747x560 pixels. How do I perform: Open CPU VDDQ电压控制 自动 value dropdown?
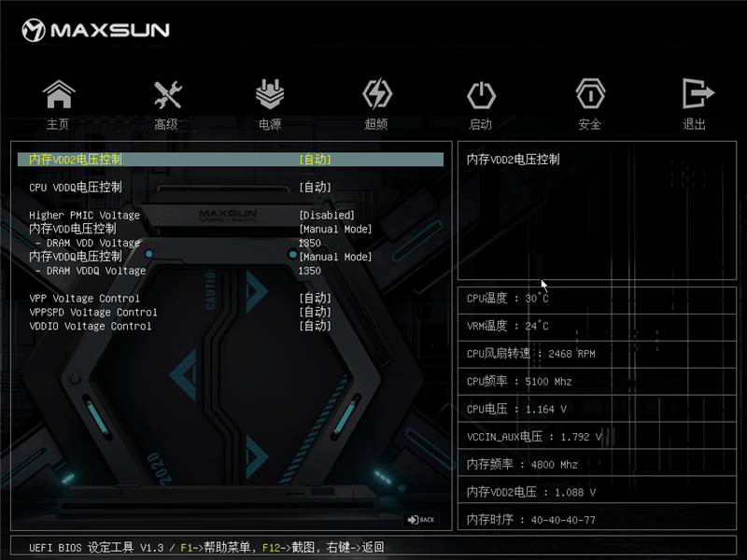pos(315,188)
